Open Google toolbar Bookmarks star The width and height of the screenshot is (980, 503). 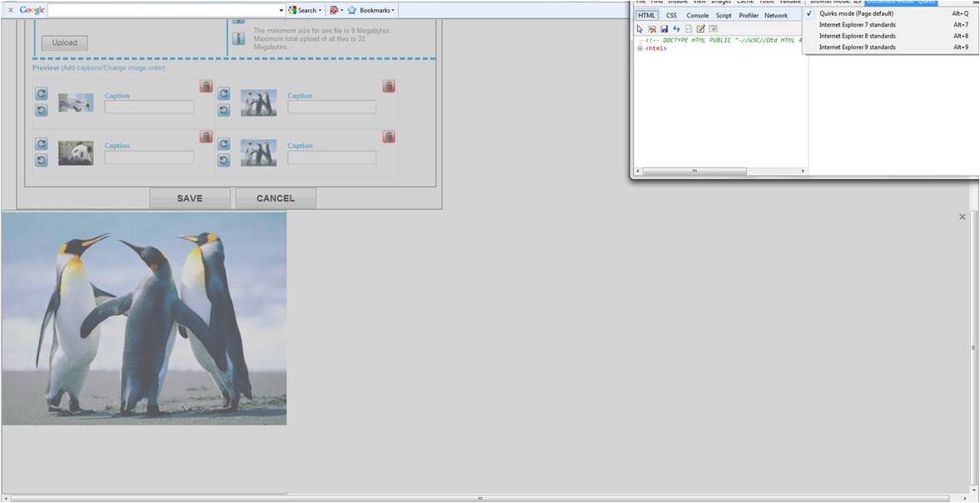[352, 10]
